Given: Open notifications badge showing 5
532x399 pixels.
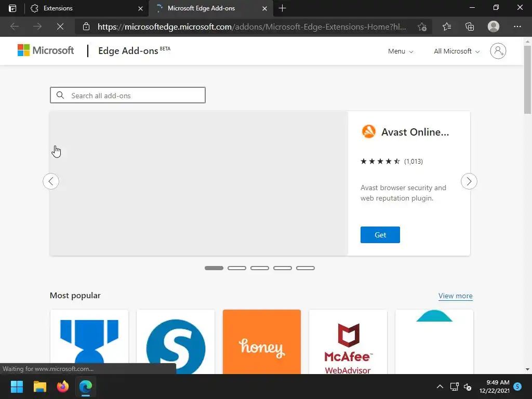Looking at the screenshot, I should pyautogui.click(x=517, y=387).
